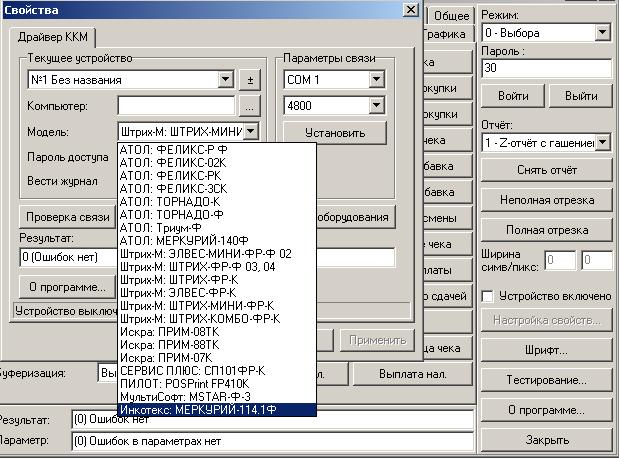This screenshot has width=619, height=459.
Task: Pick Штрих-М: ШТРИХ-КОМБО-ФР-К entry
Action: 217,319
